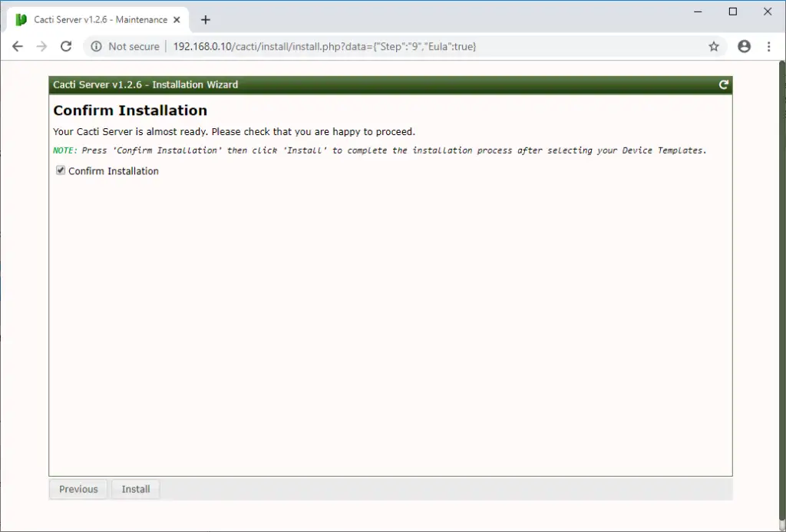The width and height of the screenshot is (786, 532).
Task: Open a new browser tab with the plus button
Action: 205,20
